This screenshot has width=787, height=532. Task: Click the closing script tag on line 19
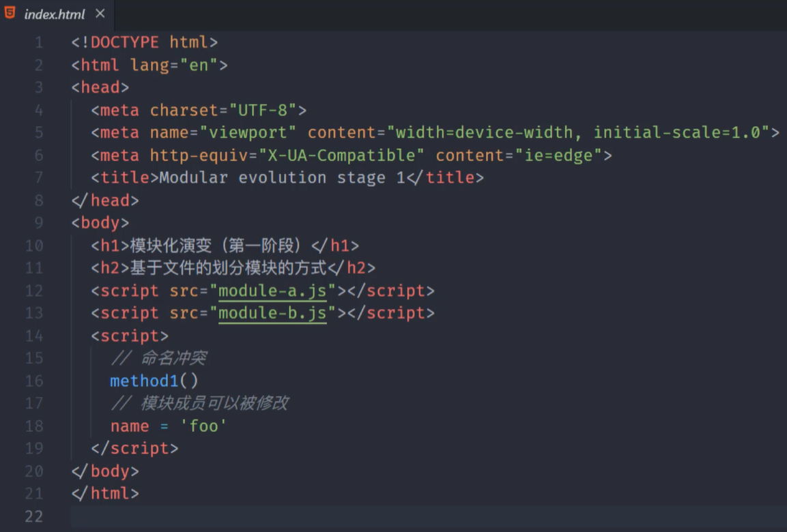pos(134,449)
